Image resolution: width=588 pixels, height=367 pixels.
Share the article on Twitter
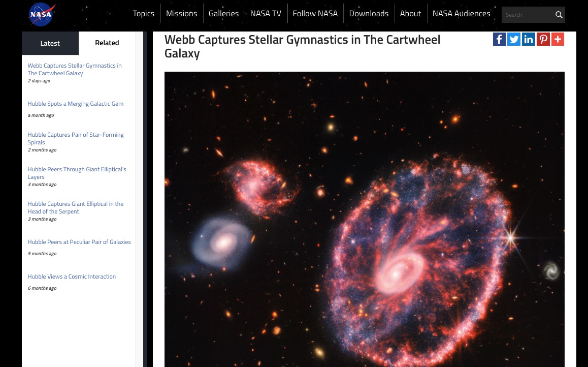(x=514, y=39)
